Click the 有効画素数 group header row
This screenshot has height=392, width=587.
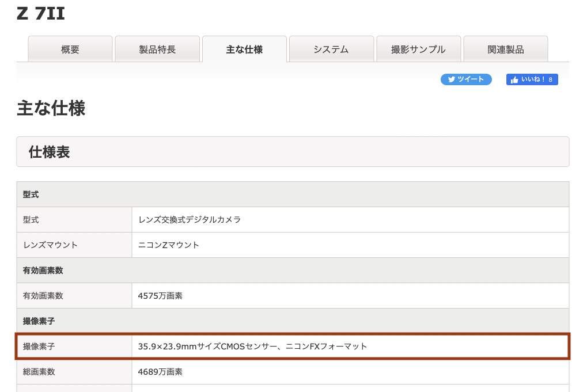[293, 271]
